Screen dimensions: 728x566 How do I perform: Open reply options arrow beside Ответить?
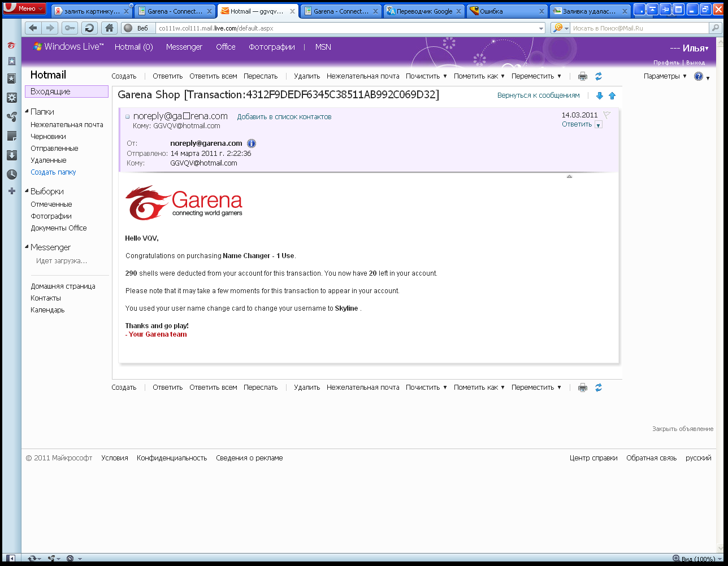coord(599,125)
